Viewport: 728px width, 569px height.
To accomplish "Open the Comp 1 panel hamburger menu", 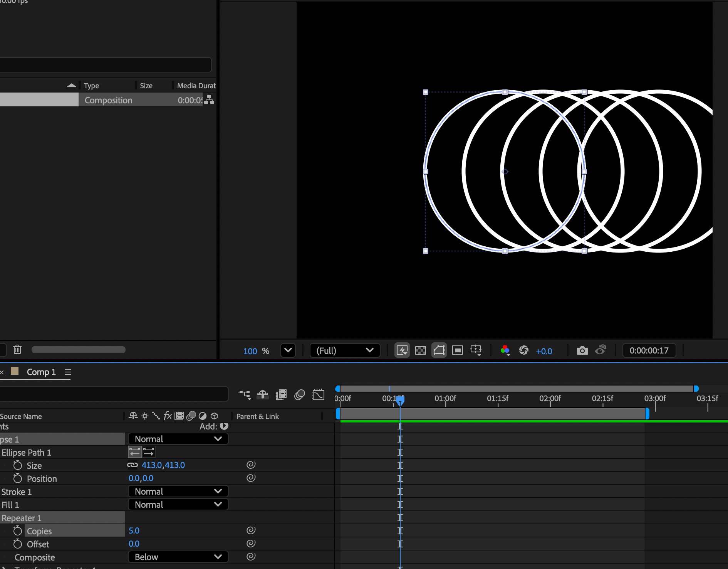I will coord(68,372).
